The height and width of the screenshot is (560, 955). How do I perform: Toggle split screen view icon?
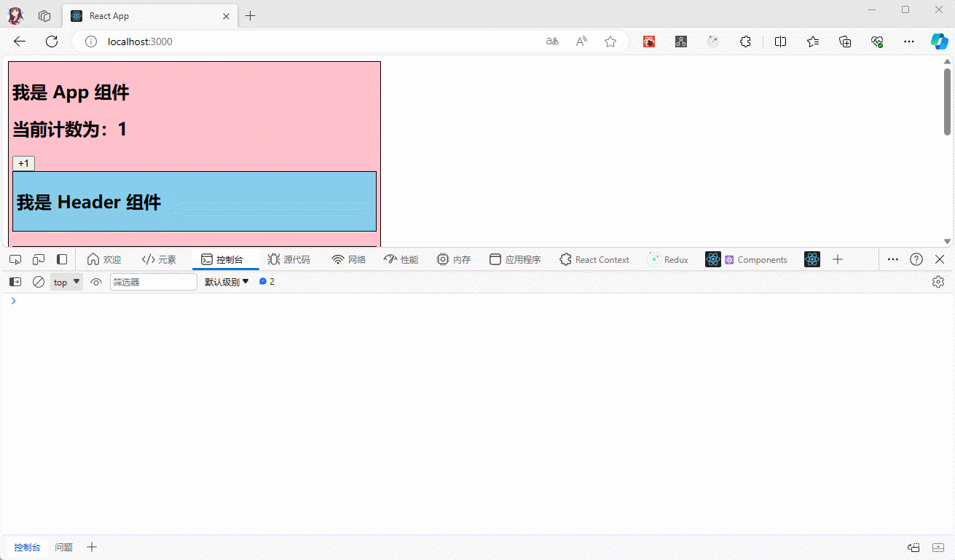pos(780,42)
